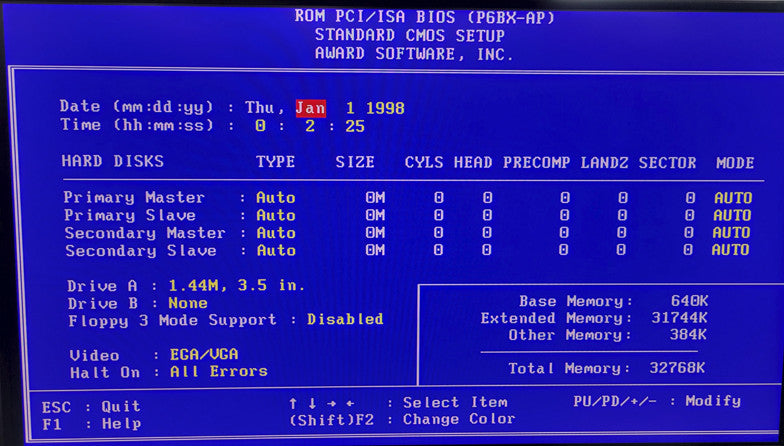This screenshot has width=784, height=446.
Task: Select Halt On value All Errors
Action: [219, 372]
